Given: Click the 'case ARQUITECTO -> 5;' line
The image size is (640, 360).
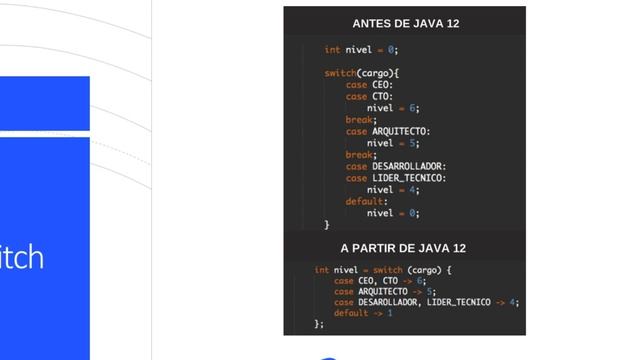Looking at the screenshot, I should (385, 291).
